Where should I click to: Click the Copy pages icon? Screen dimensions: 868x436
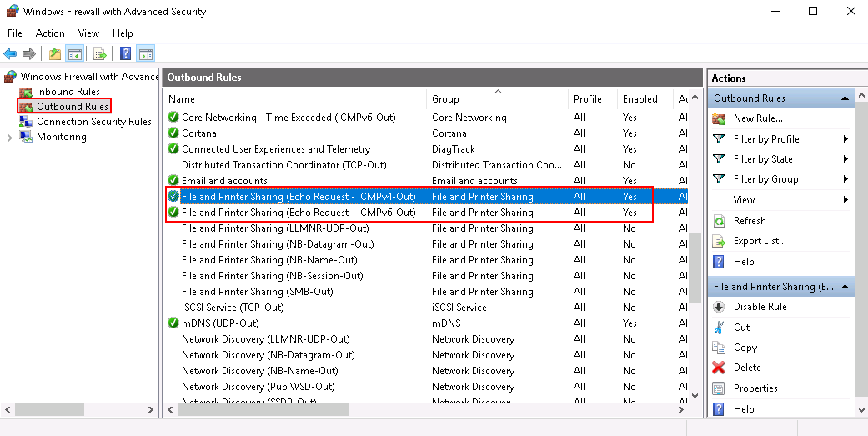point(719,348)
